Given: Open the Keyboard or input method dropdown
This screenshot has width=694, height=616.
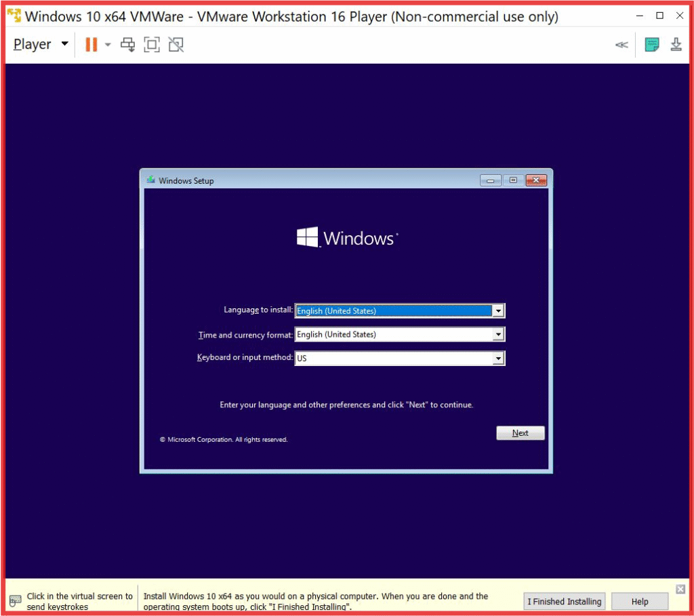Looking at the screenshot, I should tap(498, 358).
